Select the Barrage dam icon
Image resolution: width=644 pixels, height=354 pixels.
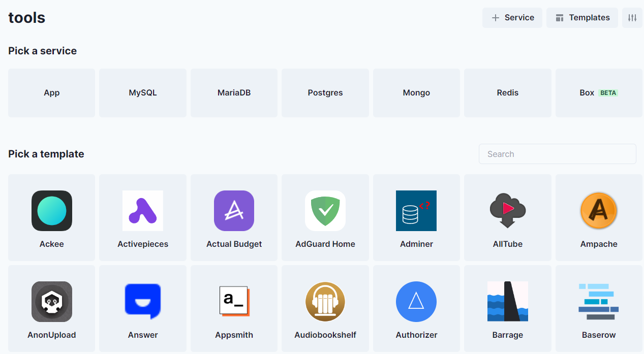coord(508,302)
